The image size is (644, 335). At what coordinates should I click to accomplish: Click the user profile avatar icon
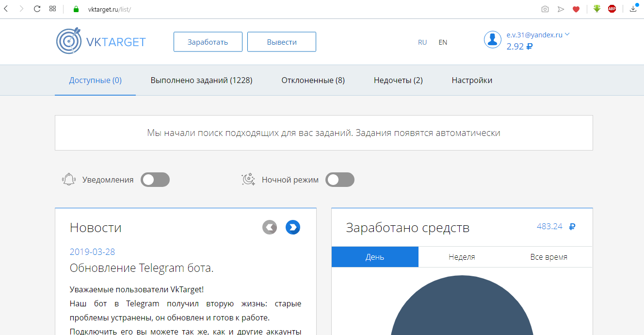pyautogui.click(x=493, y=40)
